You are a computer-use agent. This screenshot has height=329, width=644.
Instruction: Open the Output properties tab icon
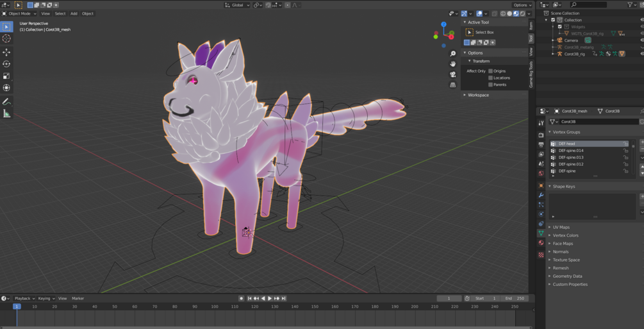coord(541,144)
